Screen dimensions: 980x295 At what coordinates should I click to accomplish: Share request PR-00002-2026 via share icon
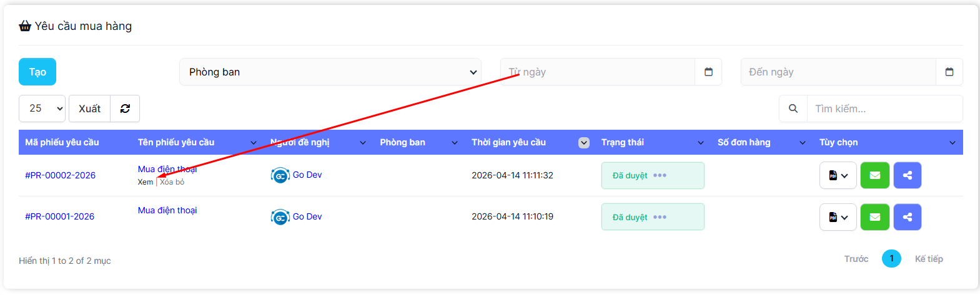coord(907,175)
